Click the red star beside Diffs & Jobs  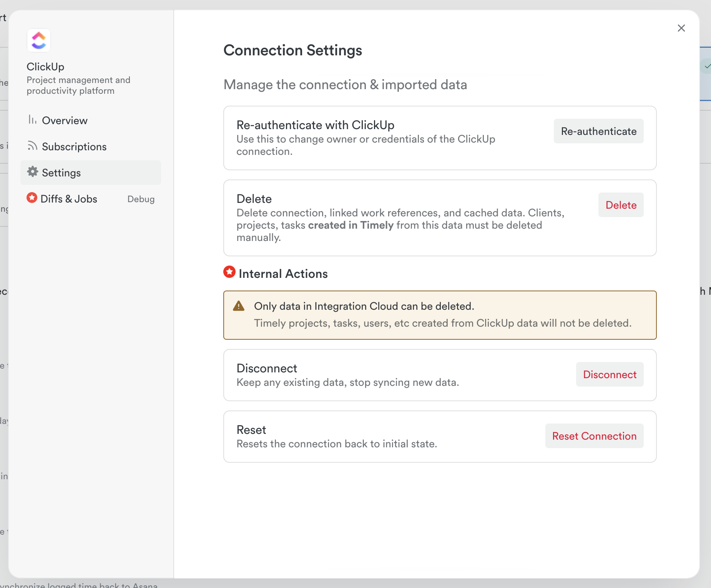point(32,198)
